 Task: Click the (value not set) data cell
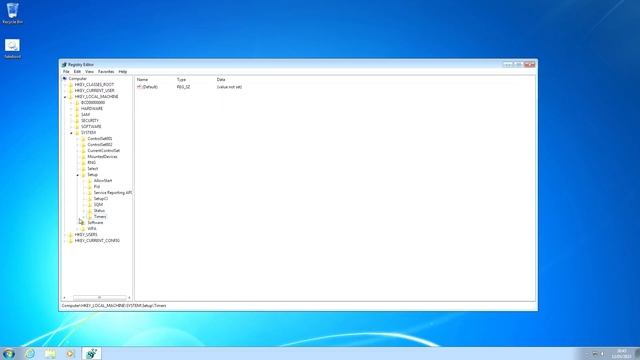229,87
